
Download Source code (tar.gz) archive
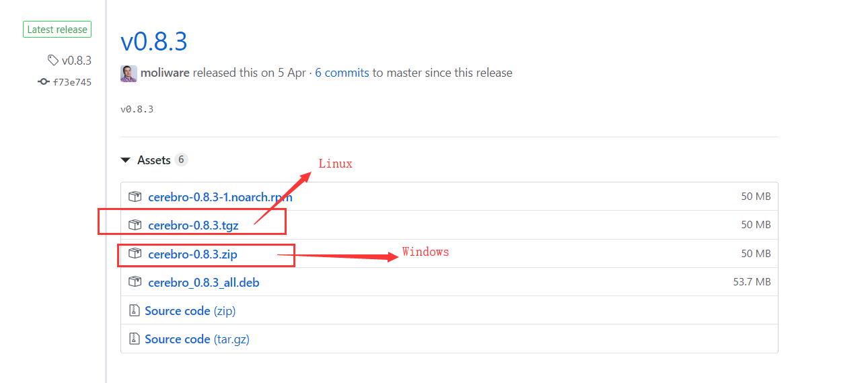coord(197,339)
